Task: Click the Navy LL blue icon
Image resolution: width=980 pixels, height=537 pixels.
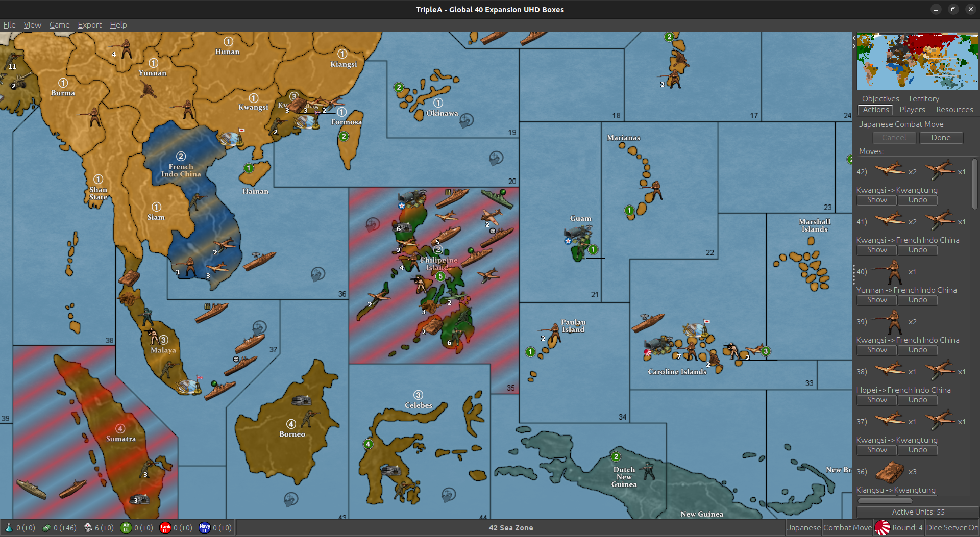Action: click(205, 528)
